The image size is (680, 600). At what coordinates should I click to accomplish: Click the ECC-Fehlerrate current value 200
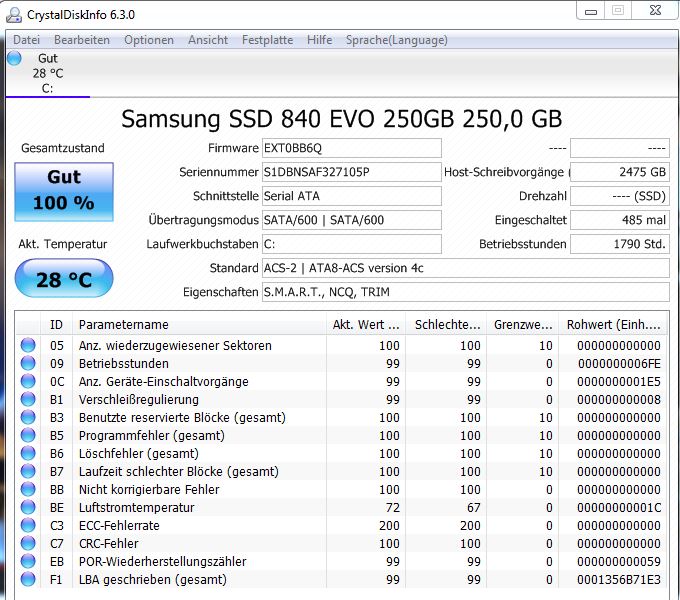pyautogui.click(x=389, y=525)
